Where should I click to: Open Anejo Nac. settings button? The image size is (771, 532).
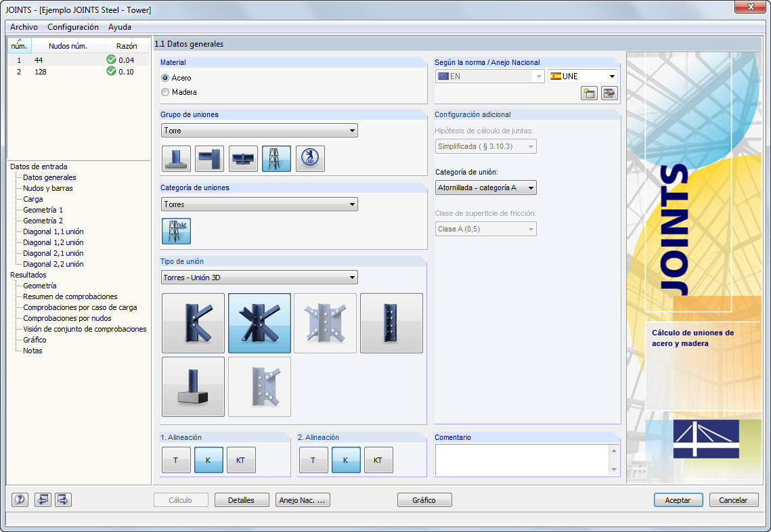303,500
